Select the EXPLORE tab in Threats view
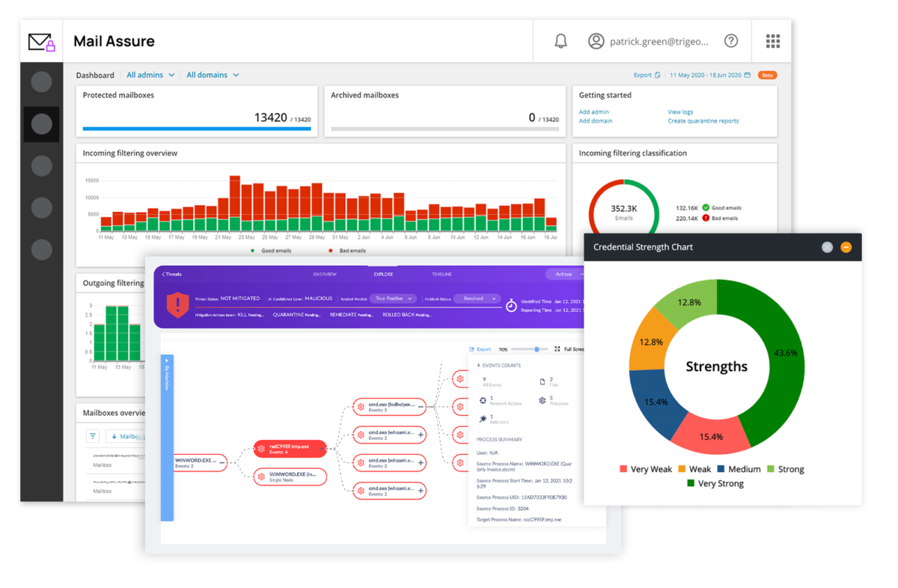Image resolution: width=898 pixels, height=588 pixels. click(382, 275)
